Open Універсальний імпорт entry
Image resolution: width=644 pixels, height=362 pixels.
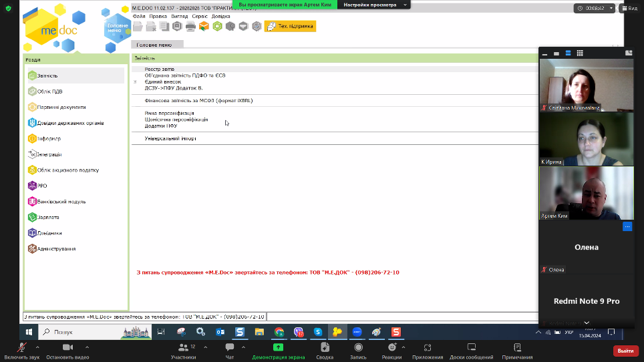(x=170, y=138)
